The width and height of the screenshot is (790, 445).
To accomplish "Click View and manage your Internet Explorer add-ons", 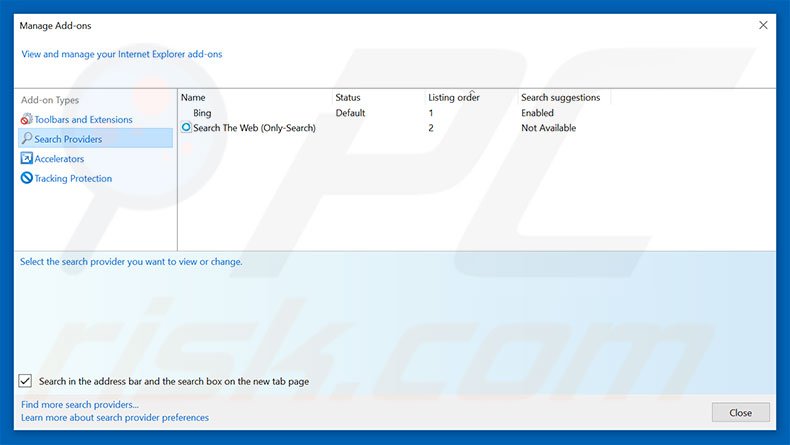I will tap(121, 54).
